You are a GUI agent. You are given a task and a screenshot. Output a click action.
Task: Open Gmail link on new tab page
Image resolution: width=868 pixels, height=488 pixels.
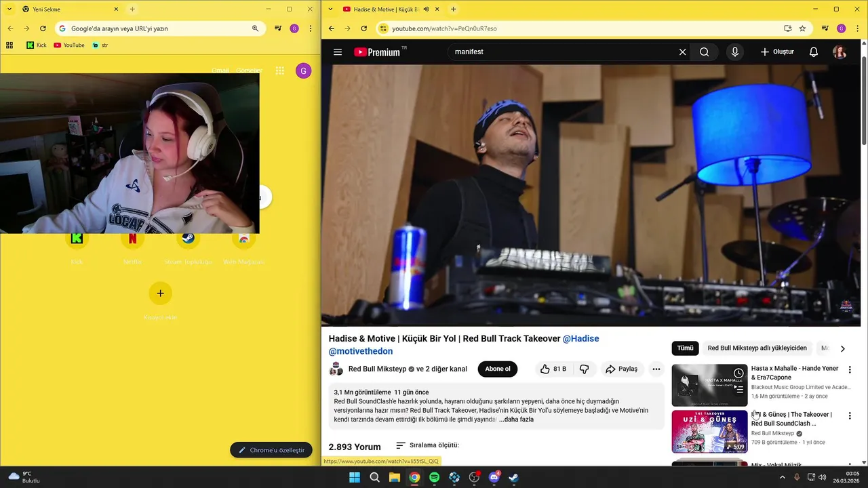point(220,70)
